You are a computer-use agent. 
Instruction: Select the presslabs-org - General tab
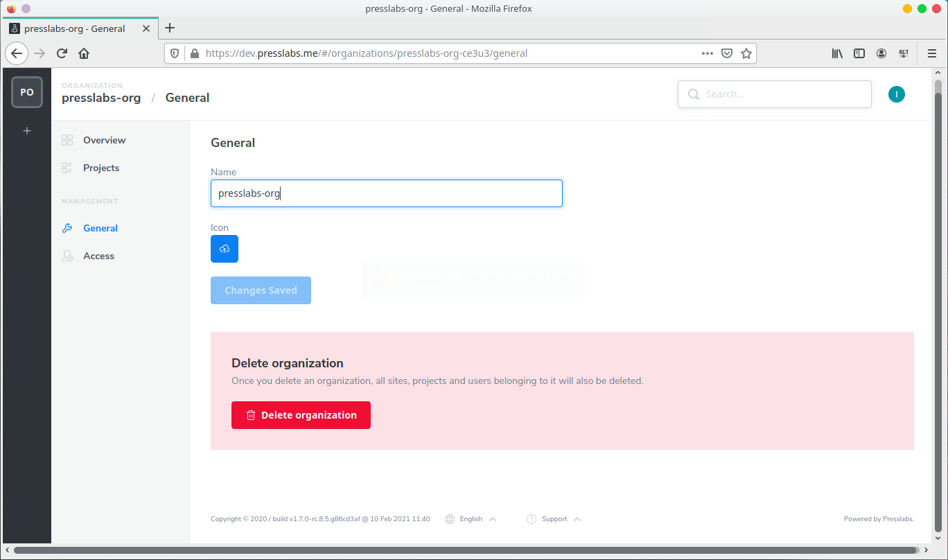coord(80,28)
